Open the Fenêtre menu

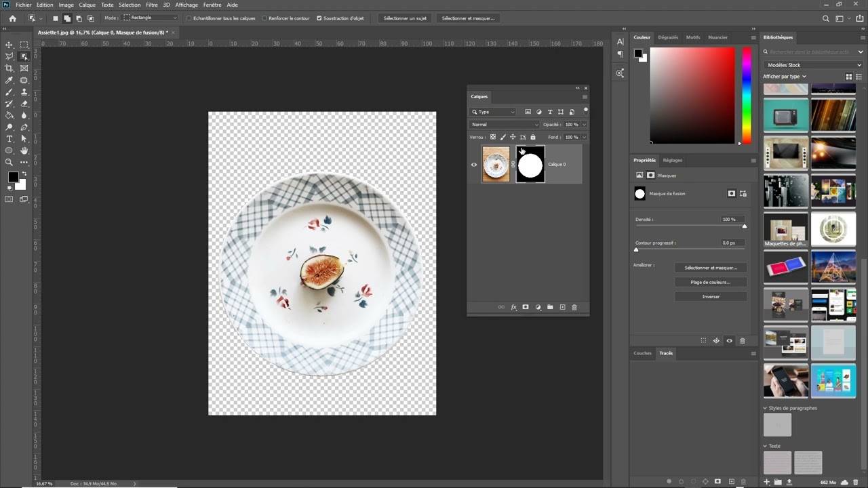212,5
